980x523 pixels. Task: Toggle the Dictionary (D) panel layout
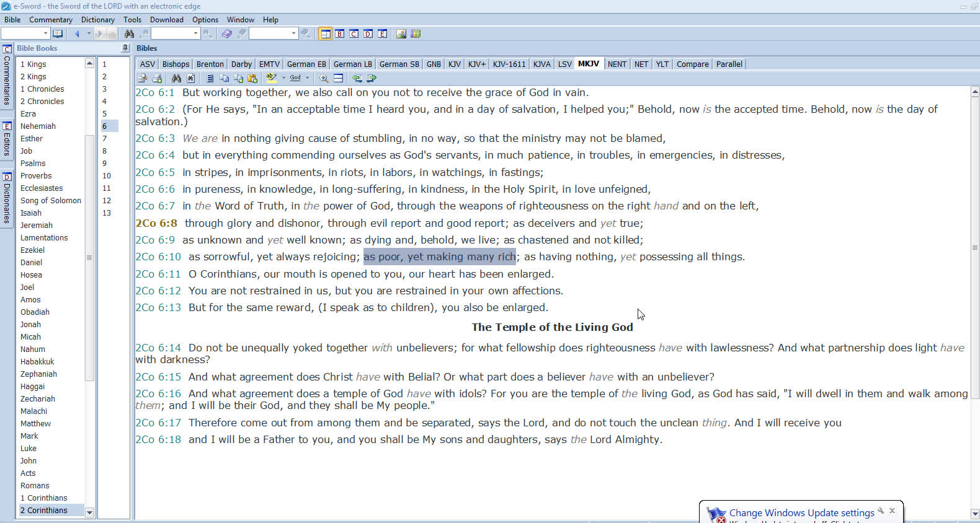point(368,33)
